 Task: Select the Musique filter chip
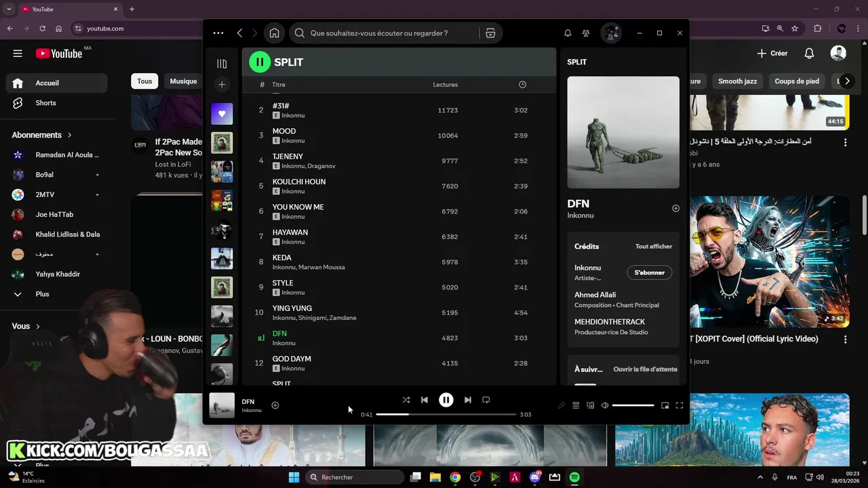(184, 81)
